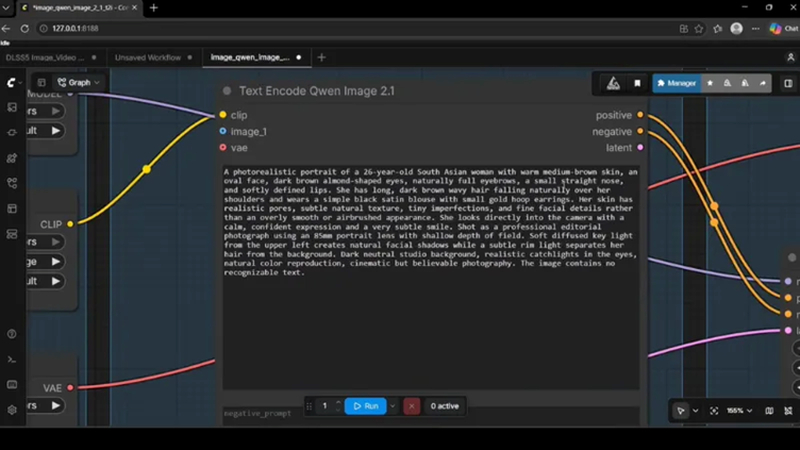Fit view to selected nodes
The width and height of the screenshot is (800, 450).
click(714, 411)
